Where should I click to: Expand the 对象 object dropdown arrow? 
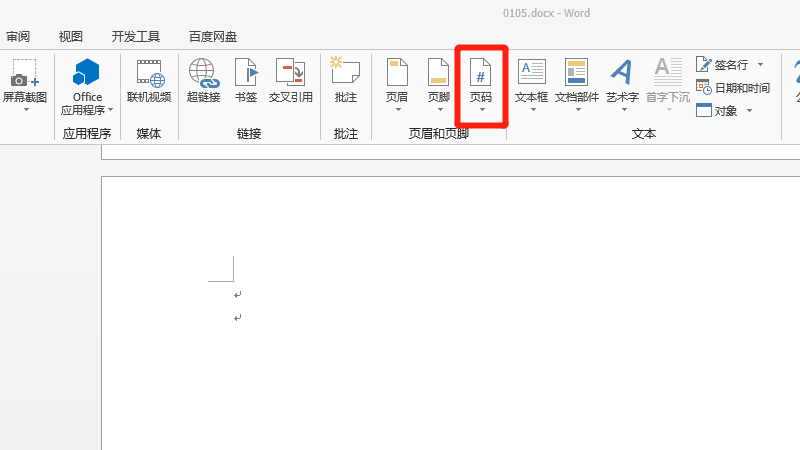tap(747, 111)
